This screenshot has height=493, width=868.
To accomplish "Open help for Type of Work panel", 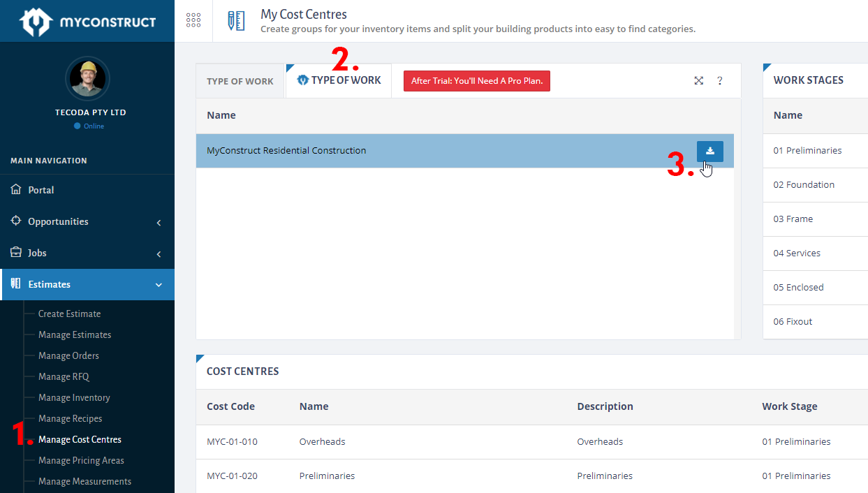I will coord(720,81).
